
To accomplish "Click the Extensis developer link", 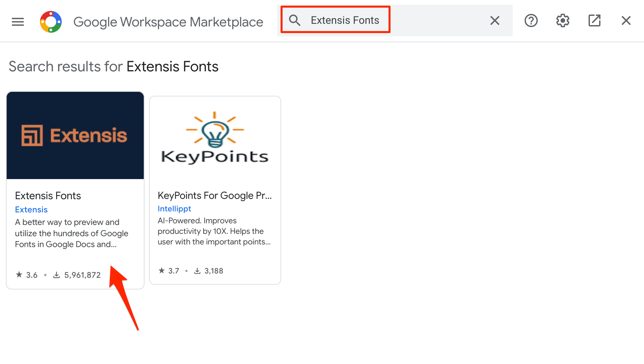I will 31,209.
